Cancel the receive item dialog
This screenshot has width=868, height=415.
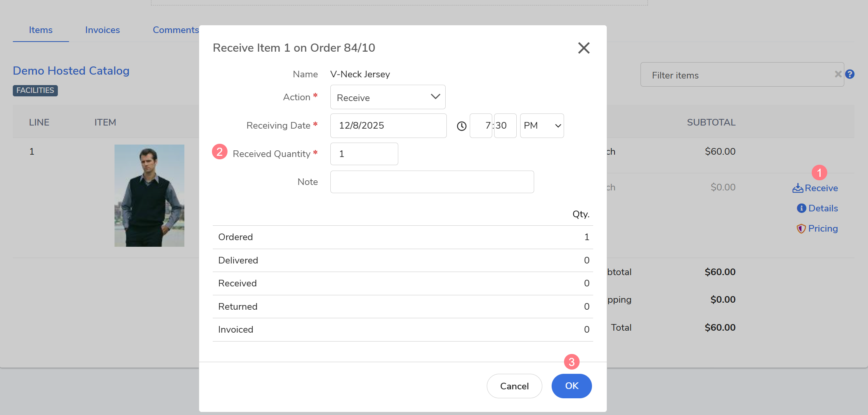point(514,386)
